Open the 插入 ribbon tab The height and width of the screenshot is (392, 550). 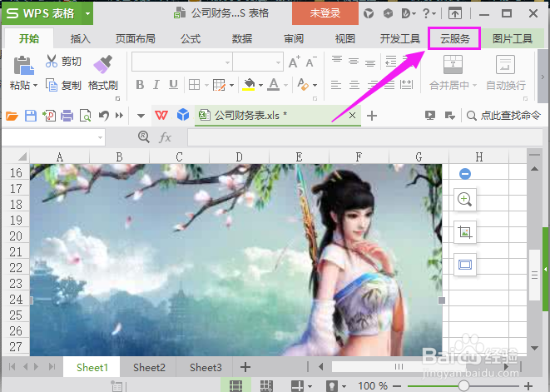click(81, 38)
